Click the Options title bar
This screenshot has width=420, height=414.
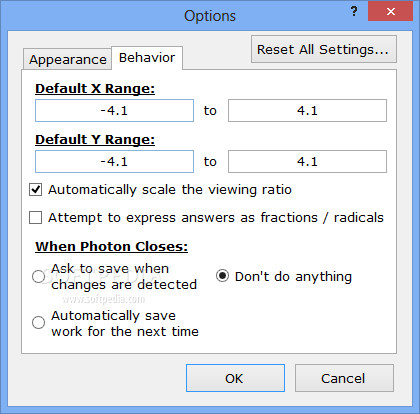pos(210,16)
